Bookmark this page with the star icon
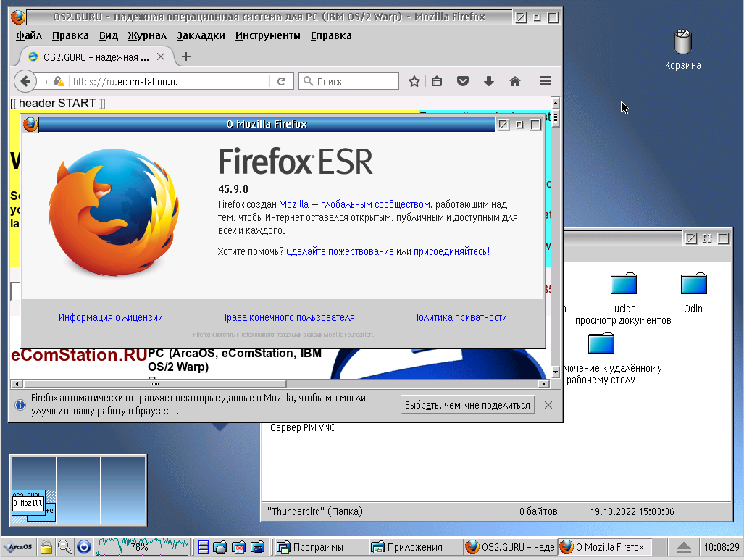744x560 pixels. point(414,81)
